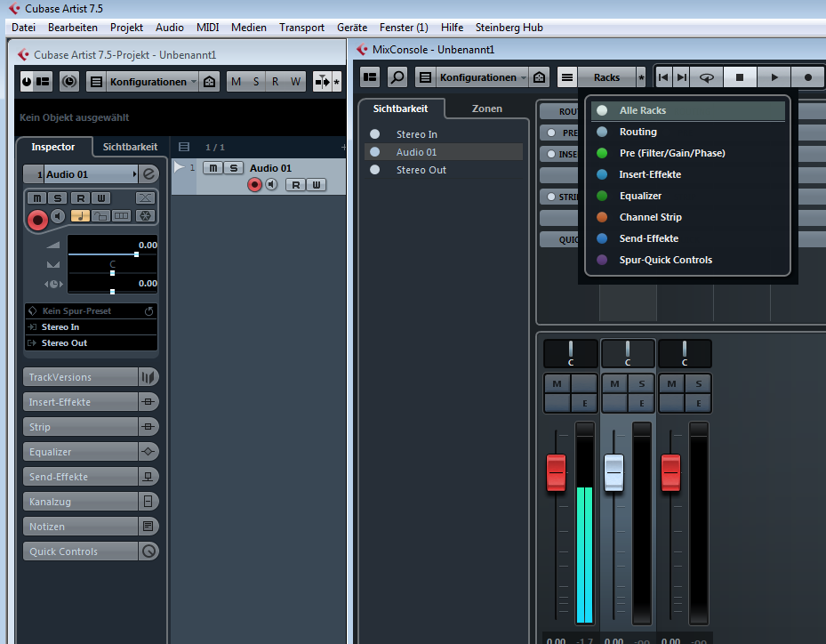826x644 pixels.
Task: Expand the Equalizer inspector section
Action: [x=91, y=452]
